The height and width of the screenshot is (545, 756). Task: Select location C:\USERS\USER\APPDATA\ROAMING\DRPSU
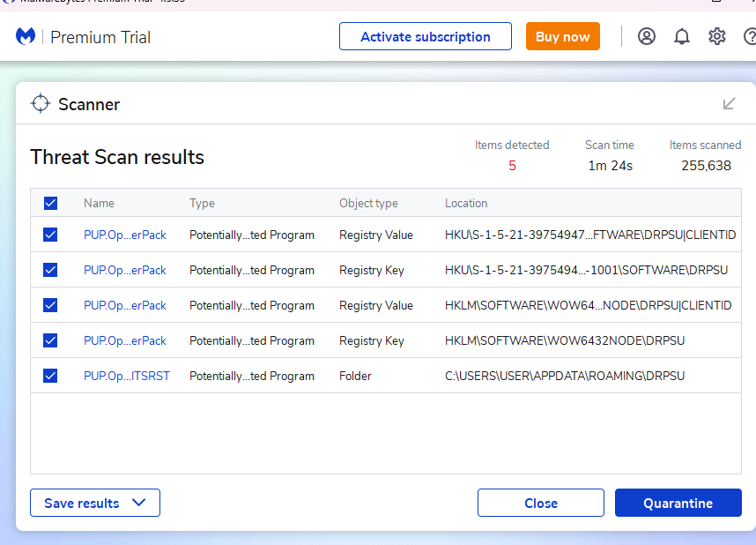point(565,376)
